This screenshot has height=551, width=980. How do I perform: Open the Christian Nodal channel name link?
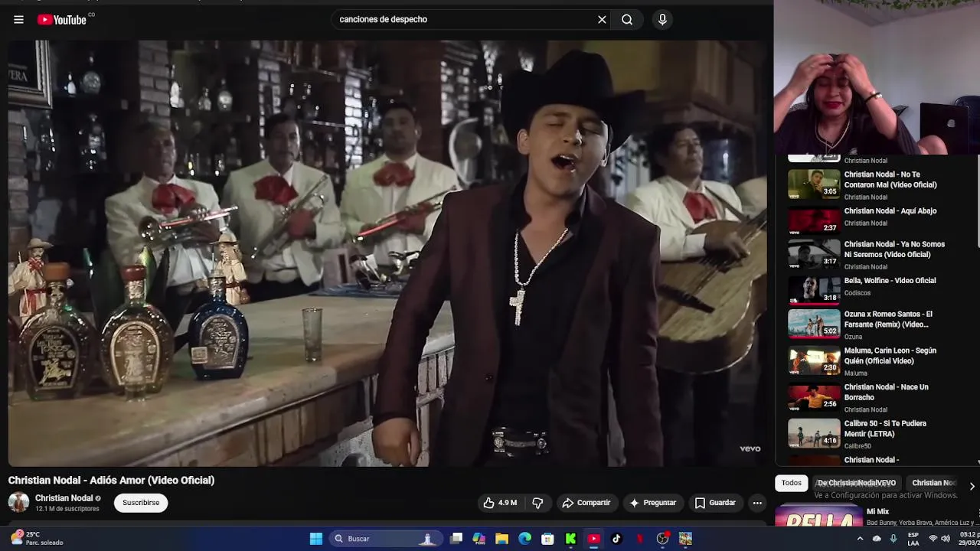pos(64,498)
